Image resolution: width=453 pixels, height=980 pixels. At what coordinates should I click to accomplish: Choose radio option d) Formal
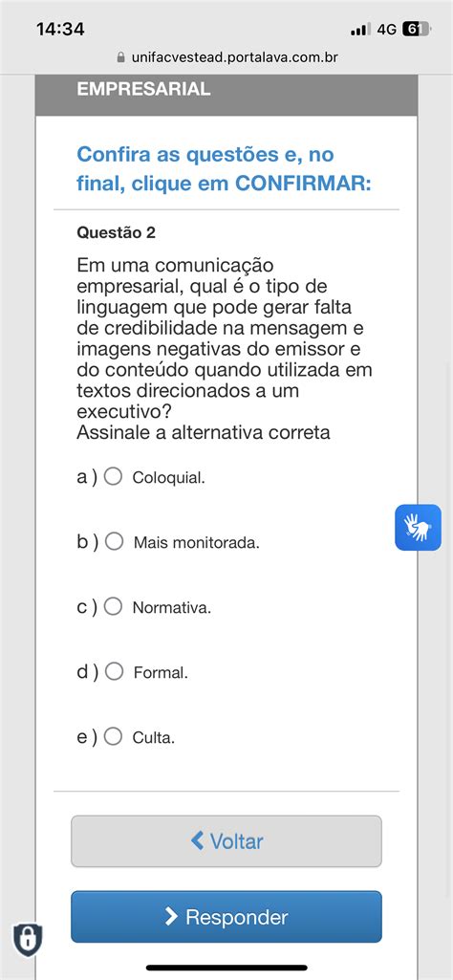click(x=114, y=671)
